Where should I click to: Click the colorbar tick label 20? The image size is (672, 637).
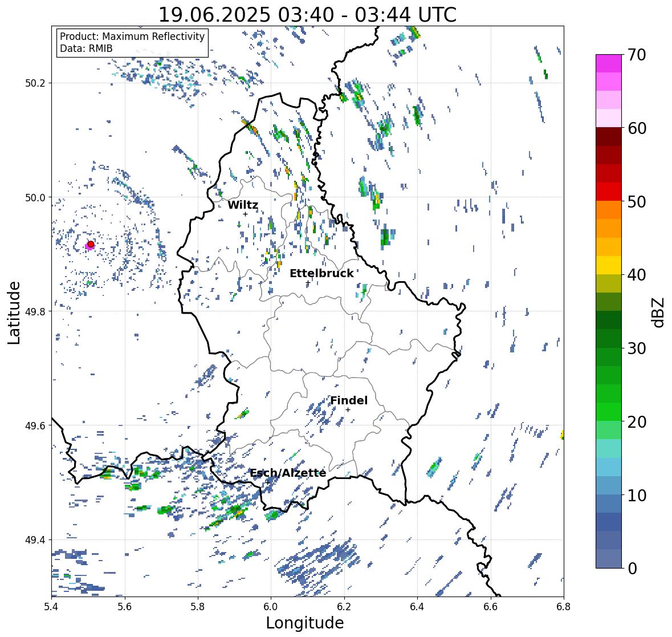pos(637,422)
